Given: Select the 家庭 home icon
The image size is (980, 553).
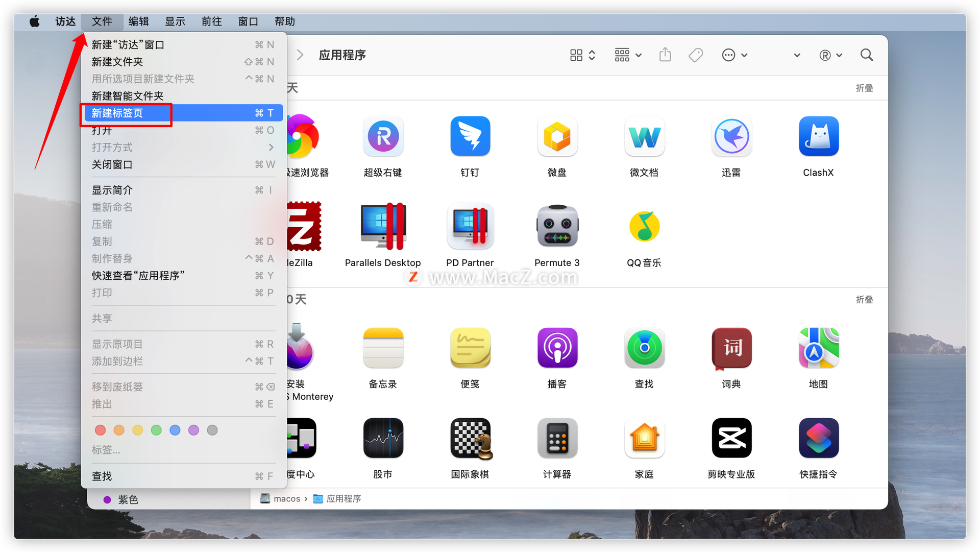Looking at the screenshot, I should (644, 438).
